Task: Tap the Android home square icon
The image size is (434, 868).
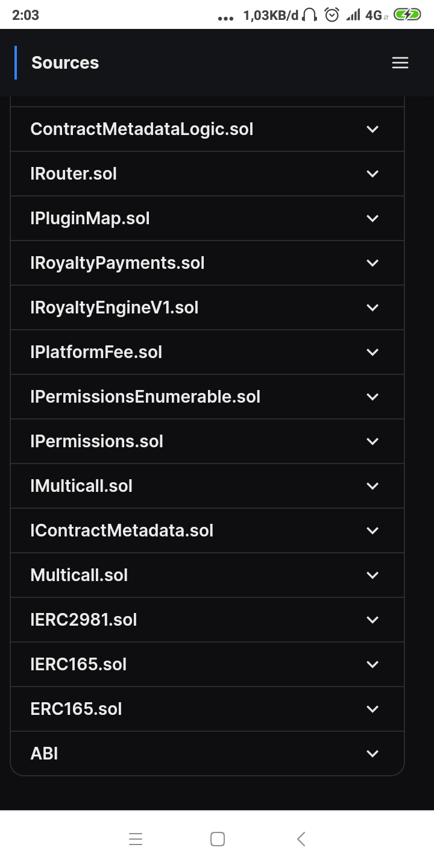Action: point(218,838)
